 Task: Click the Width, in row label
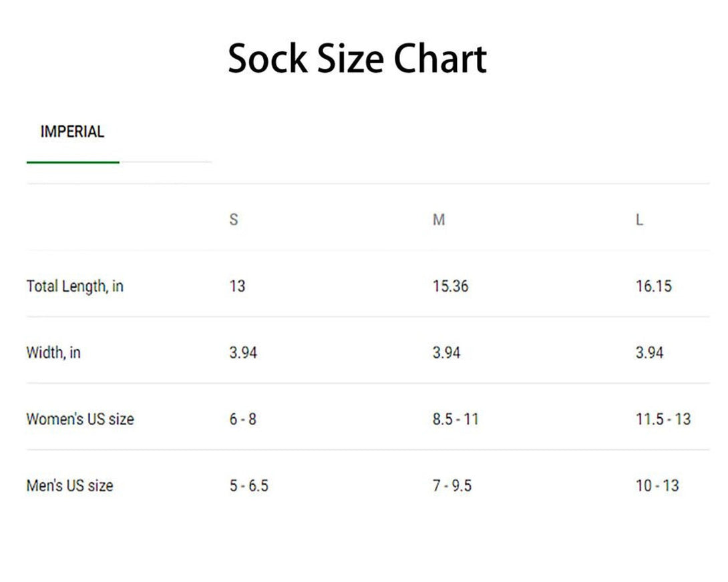pyautogui.click(x=53, y=352)
